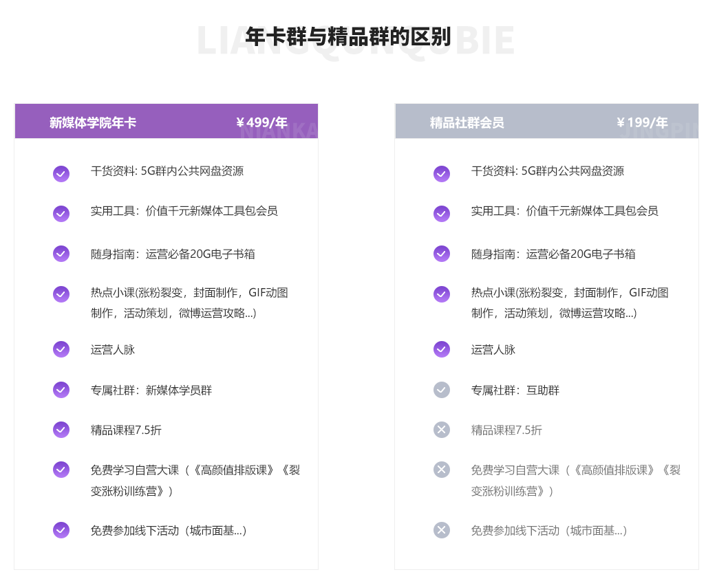
Task: Click the gray X beside 免费学习自营大课 in 精品社群
Action: 442,470
